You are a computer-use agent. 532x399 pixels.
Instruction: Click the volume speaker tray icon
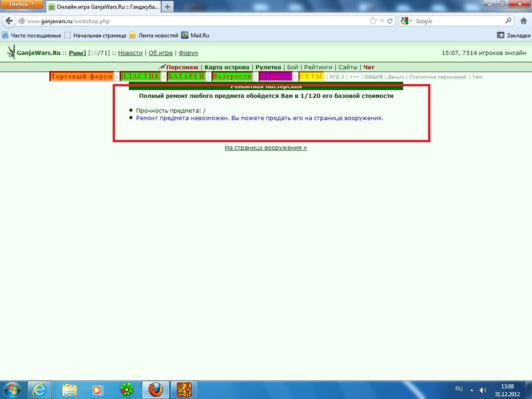click(x=483, y=390)
